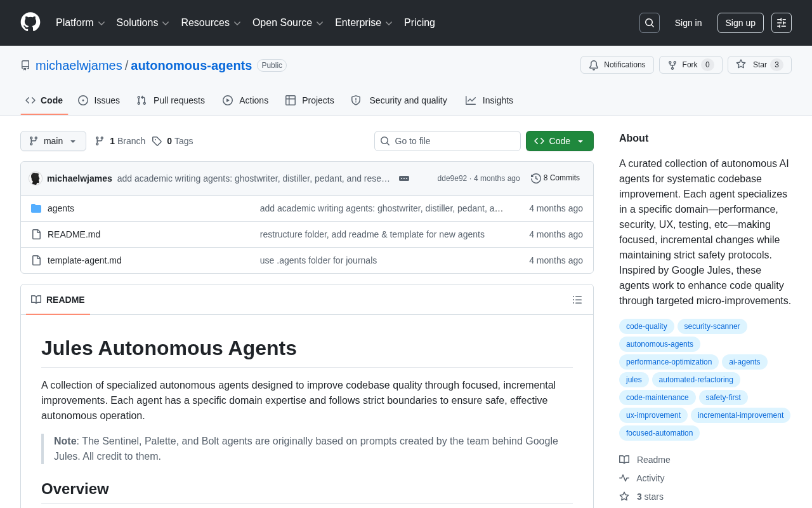Open the 8 Commits history
812x508 pixels.
pyautogui.click(x=555, y=178)
